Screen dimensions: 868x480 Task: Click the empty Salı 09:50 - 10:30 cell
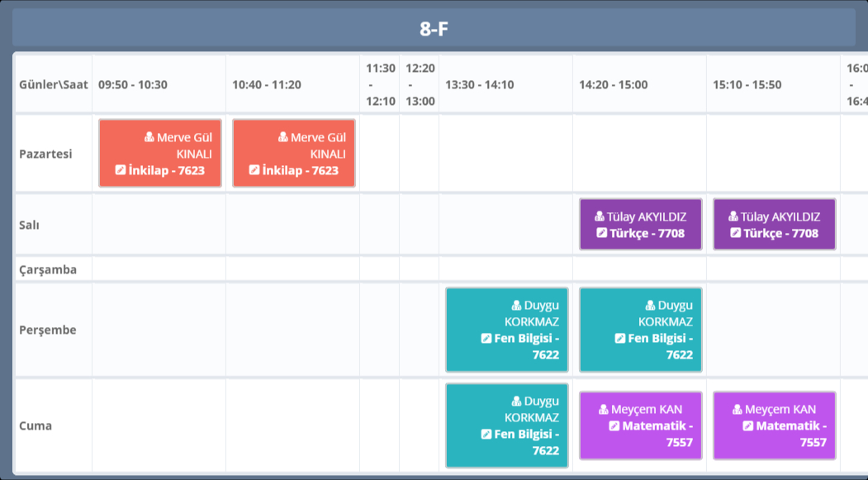159,225
